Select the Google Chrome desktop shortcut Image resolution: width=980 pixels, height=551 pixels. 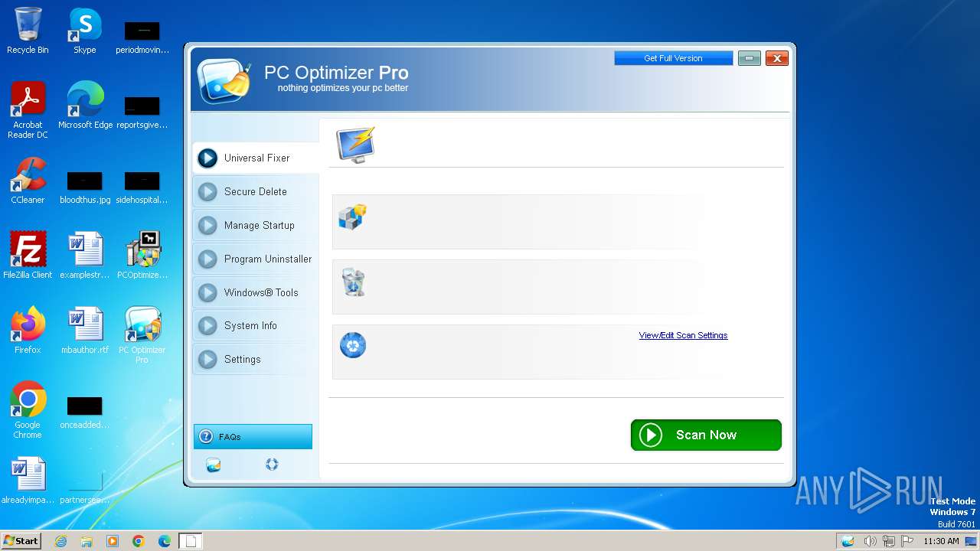(28, 410)
